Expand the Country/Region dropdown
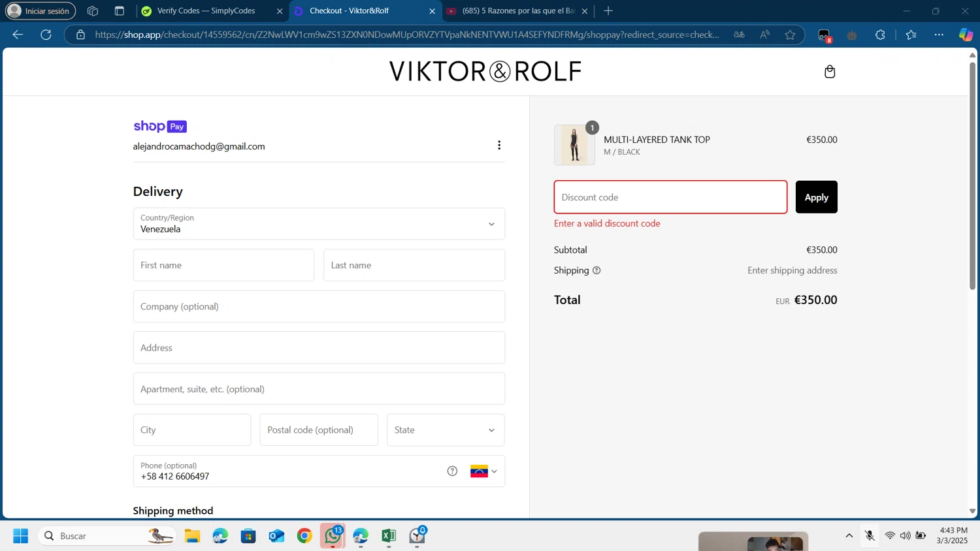The height and width of the screenshot is (551, 980). [x=319, y=224]
